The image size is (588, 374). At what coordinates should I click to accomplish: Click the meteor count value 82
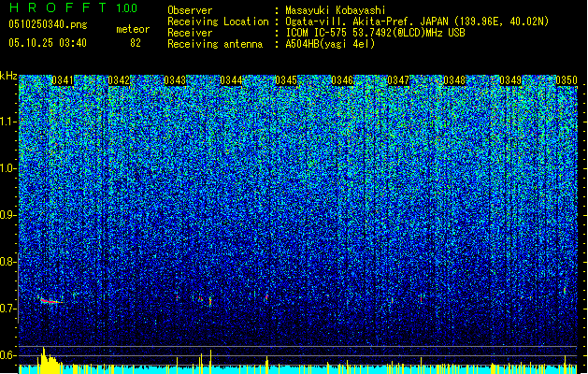(136, 43)
